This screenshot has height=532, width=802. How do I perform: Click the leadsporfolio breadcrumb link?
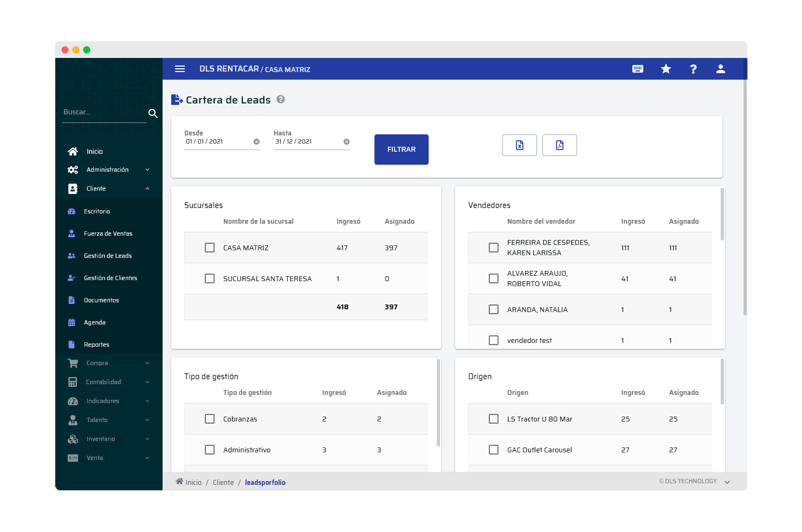pyautogui.click(x=265, y=482)
